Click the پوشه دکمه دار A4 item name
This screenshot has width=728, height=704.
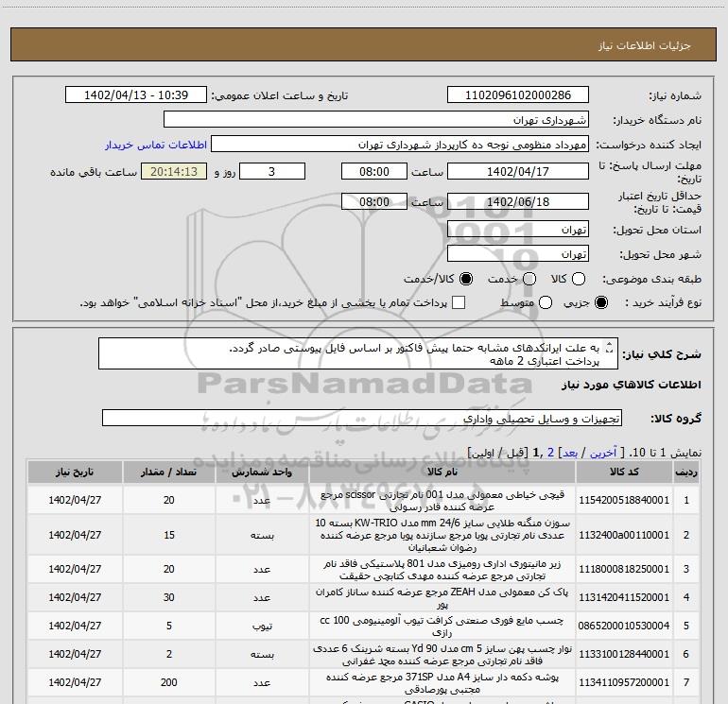[442, 682]
